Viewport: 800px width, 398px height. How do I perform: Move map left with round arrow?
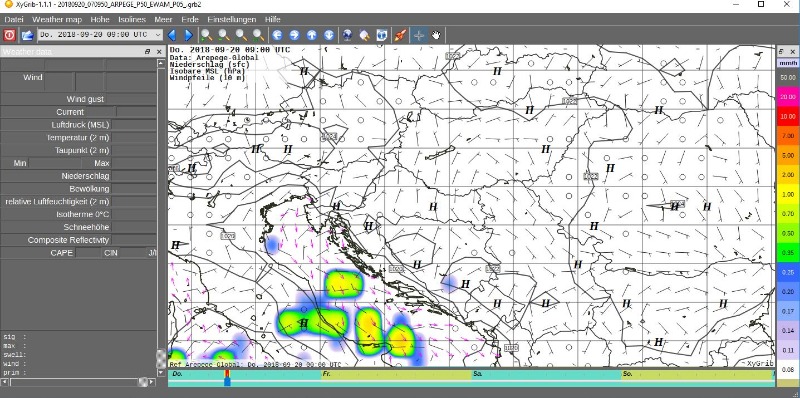(x=277, y=35)
